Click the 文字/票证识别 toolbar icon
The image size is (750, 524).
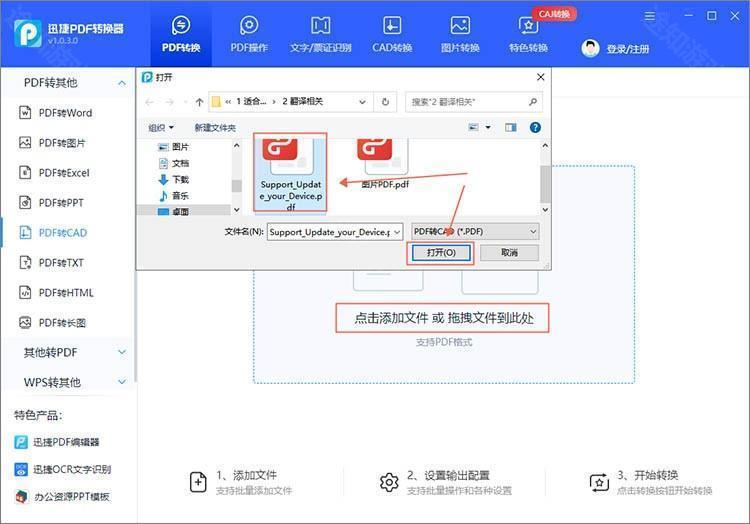pyautogui.click(x=320, y=26)
